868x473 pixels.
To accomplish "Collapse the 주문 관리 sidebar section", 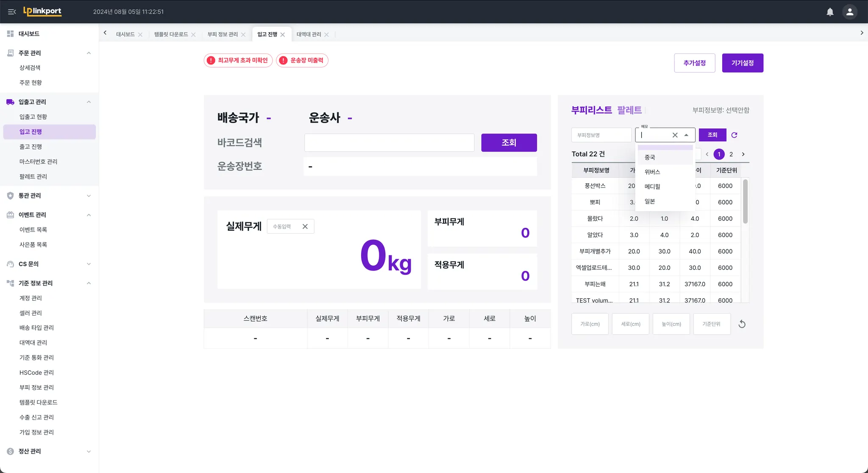I will tap(89, 53).
